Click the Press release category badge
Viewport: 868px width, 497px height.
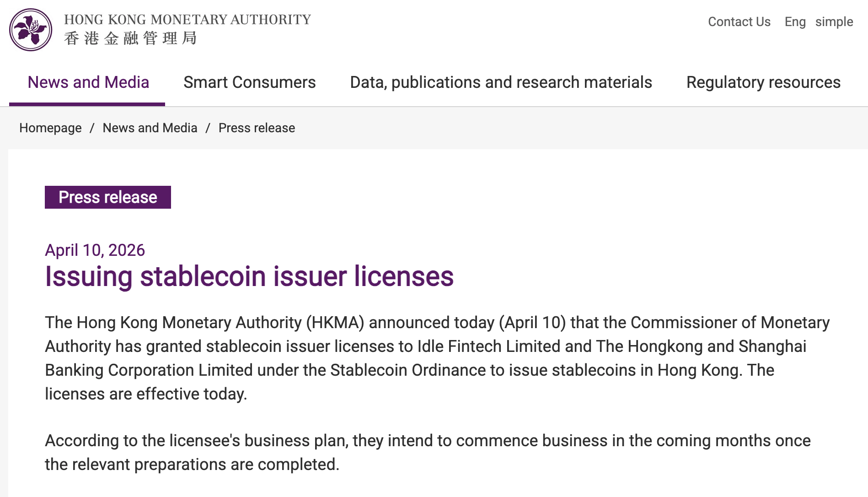[107, 197]
